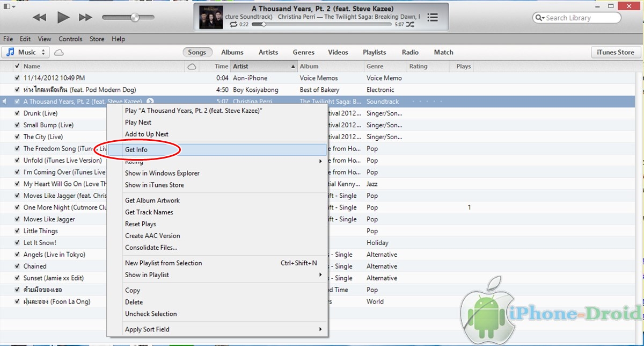Switch to the Artists tab
This screenshot has width=644, height=346.
click(268, 52)
